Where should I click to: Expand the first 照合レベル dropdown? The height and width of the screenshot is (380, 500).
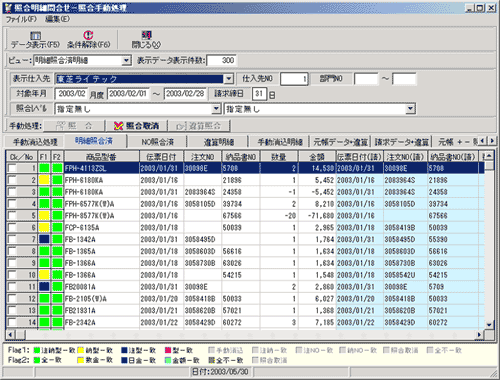216,109
